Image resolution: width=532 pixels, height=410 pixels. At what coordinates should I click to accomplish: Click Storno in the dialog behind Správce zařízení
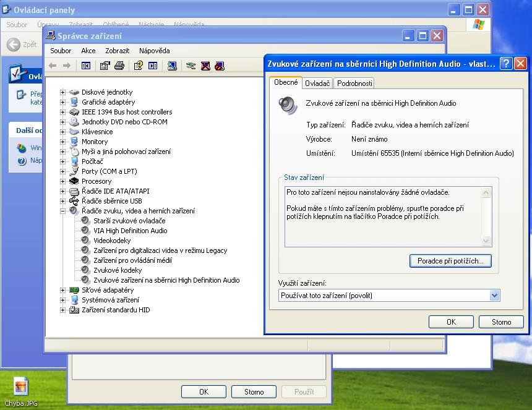tap(254, 391)
